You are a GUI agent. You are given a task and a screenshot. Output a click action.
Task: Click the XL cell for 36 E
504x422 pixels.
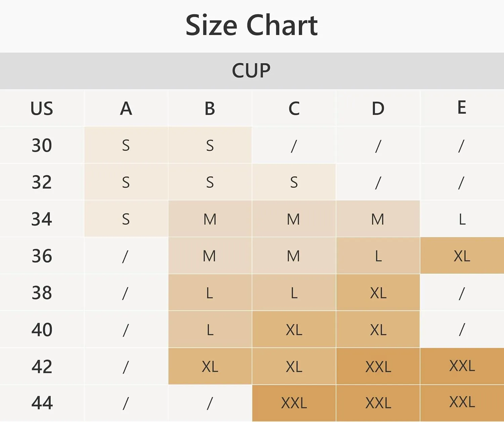click(462, 256)
